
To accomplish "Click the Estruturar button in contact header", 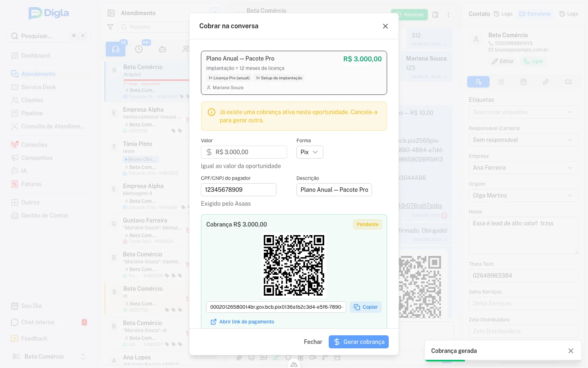I will pos(535,14).
